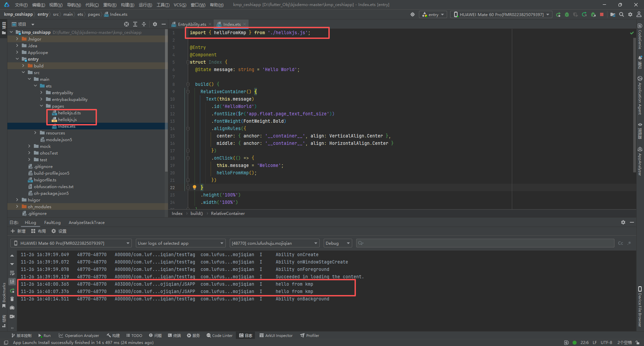Click the Search Everywhere magnifier icon
Screen dimensions: 644x346
click(x=622, y=14)
